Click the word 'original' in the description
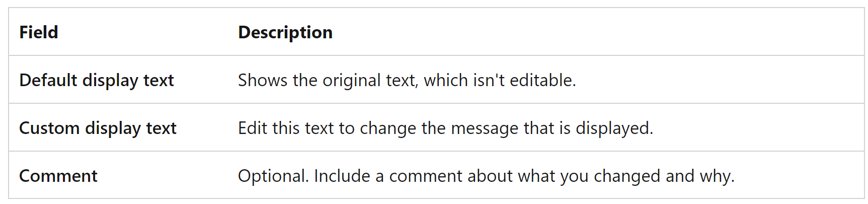 352,80
